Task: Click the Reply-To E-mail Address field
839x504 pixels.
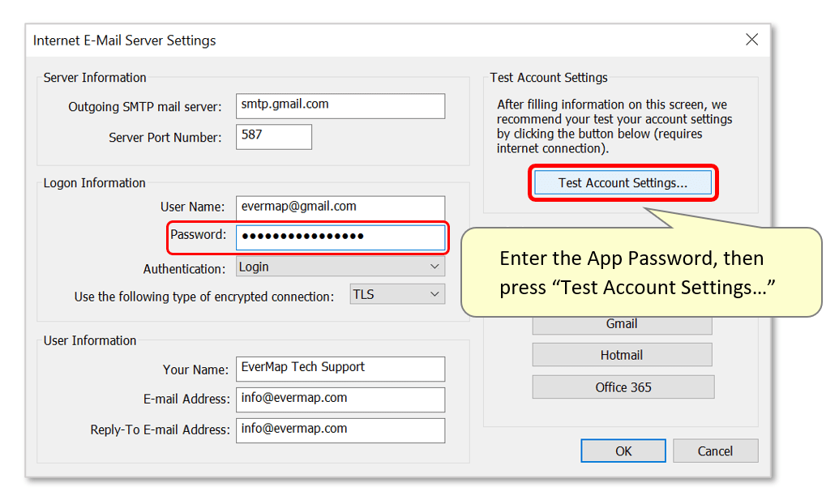Action: click(340, 430)
